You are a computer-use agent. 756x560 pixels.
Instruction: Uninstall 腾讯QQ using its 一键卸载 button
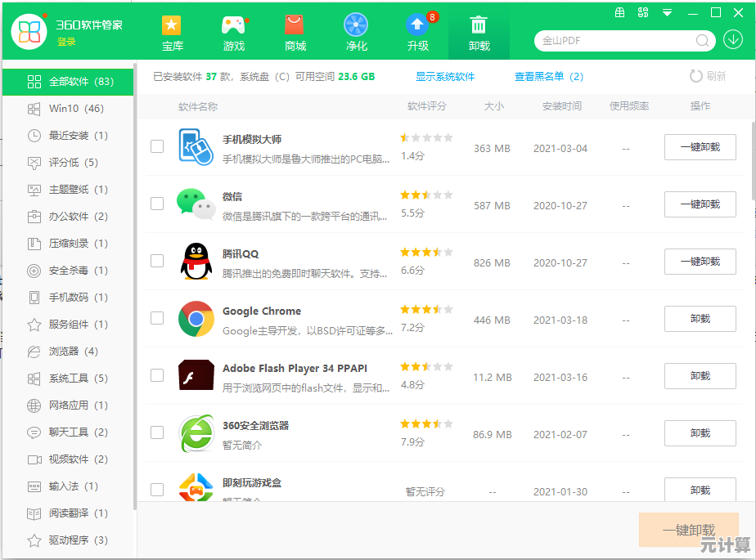(700, 262)
